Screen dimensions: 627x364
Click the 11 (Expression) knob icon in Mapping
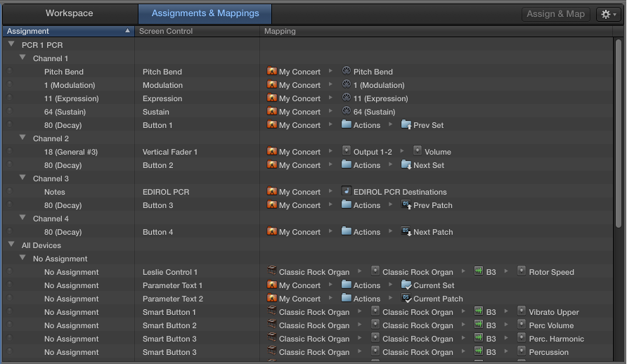(x=347, y=98)
